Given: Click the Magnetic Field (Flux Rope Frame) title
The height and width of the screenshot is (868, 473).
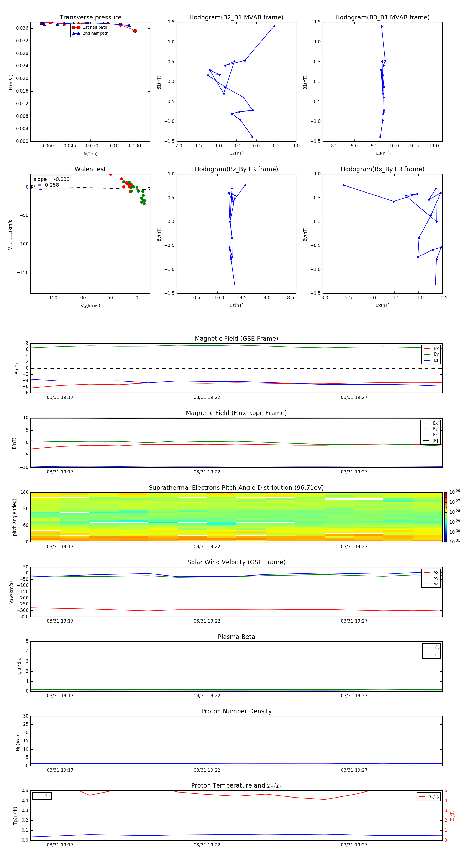Looking at the screenshot, I should (236, 413).
